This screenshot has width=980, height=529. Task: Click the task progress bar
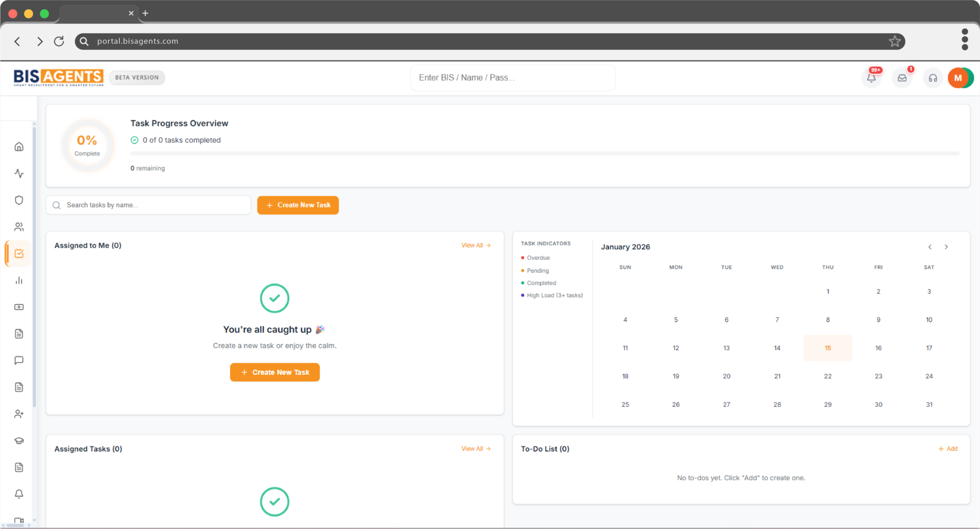tap(545, 154)
